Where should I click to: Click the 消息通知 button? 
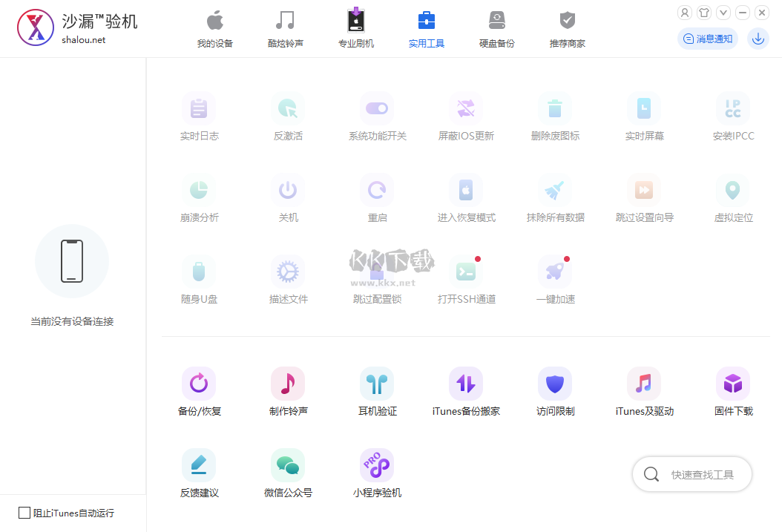point(708,39)
